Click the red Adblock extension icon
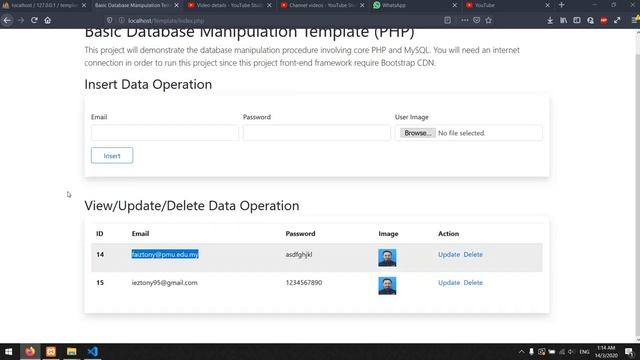 [604, 20]
